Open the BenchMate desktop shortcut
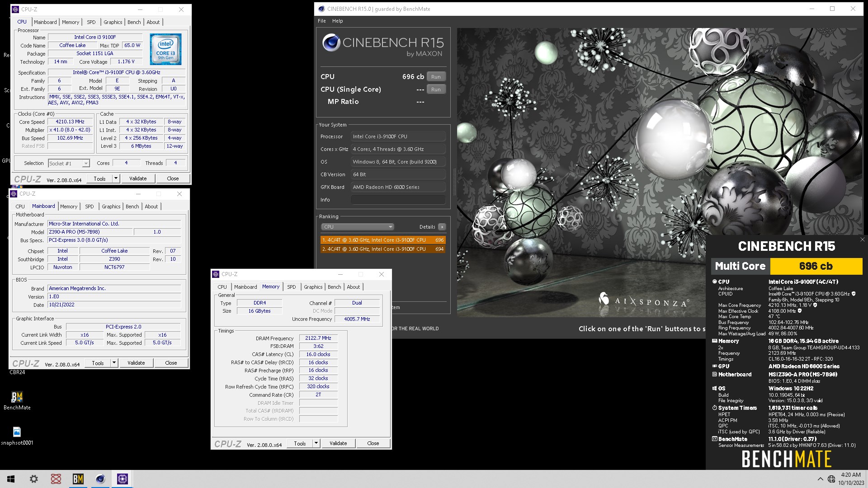Image resolution: width=868 pixels, height=488 pixels. pyautogui.click(x=17, y=400)
